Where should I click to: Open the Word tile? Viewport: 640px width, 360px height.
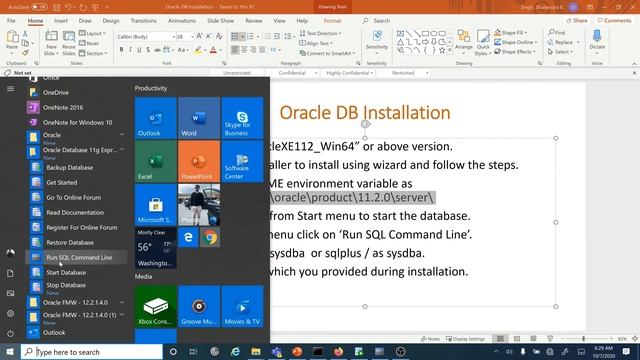pyautogui.click(x=199, y=118)
